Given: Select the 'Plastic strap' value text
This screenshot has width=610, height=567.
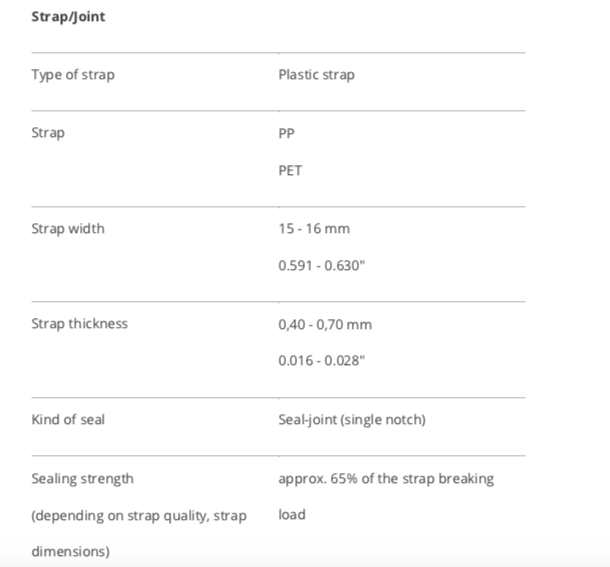Looking at the screenshot, I should [316, 75].
